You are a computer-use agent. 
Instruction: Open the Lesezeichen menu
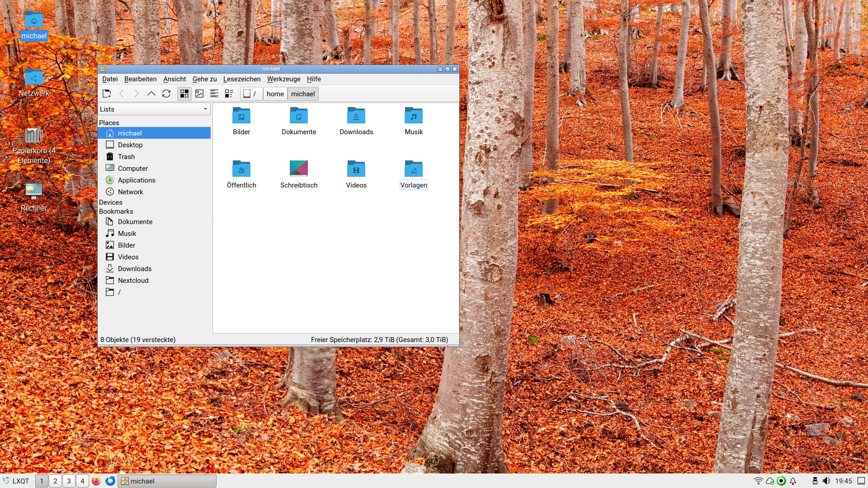(241, 79)
